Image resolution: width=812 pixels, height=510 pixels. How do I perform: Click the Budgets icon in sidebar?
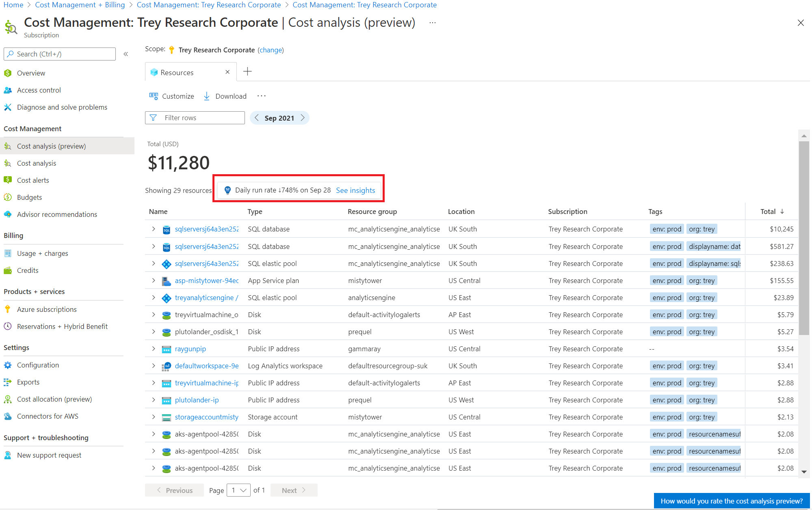coord(8,197)
